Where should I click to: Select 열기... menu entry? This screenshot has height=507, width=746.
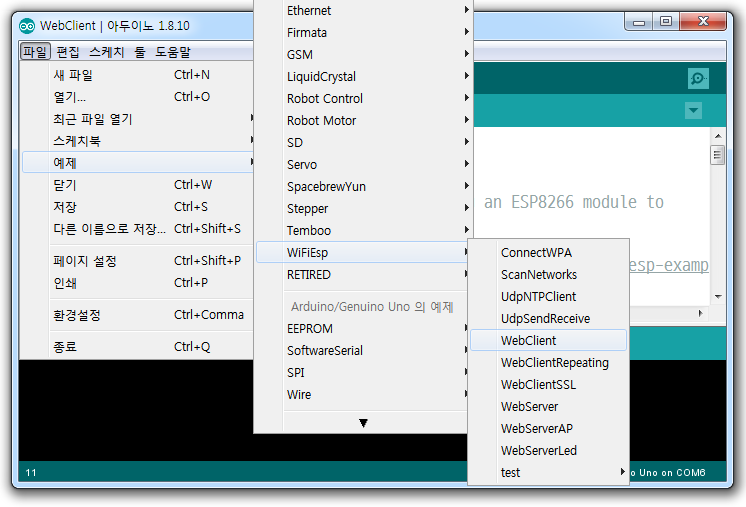[x=137, y=97]
